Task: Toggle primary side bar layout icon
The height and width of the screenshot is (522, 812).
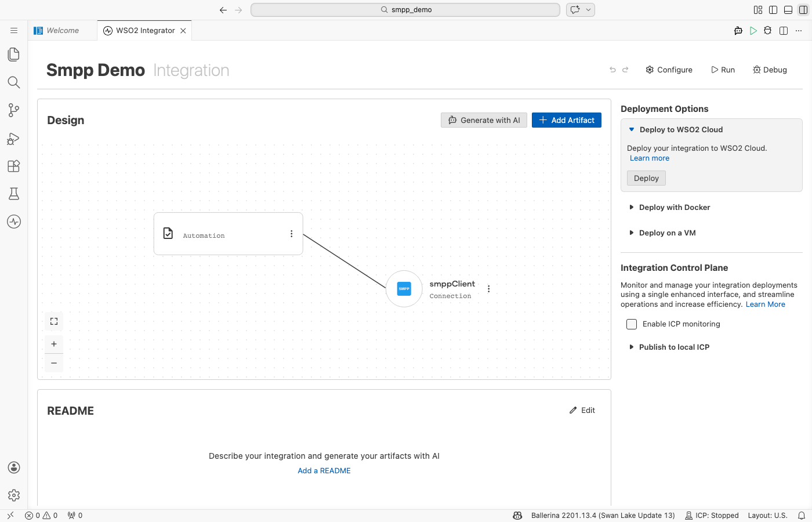Action: coord(773,10)
